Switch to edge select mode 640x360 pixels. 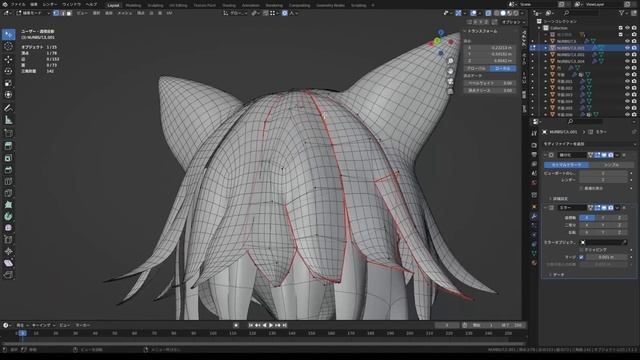(x=62, y=13)
